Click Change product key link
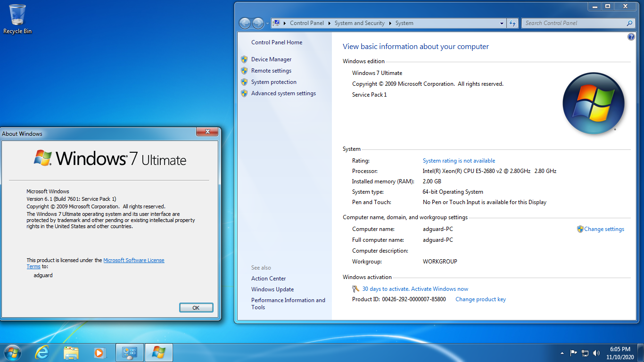 480,299
